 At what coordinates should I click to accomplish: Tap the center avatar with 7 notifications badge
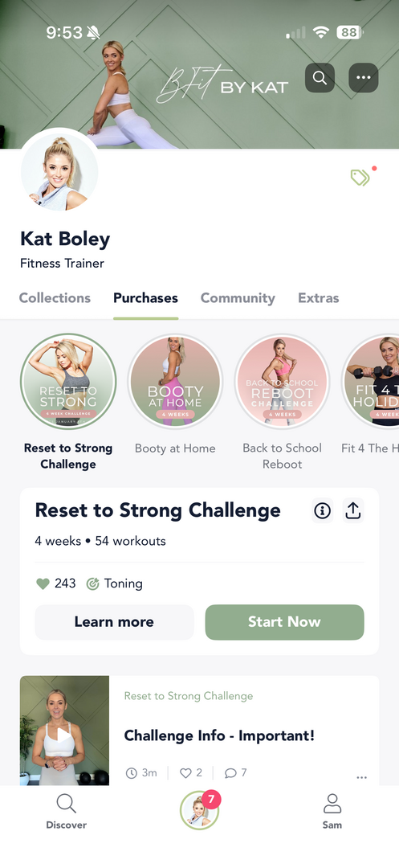pos(199,810)
